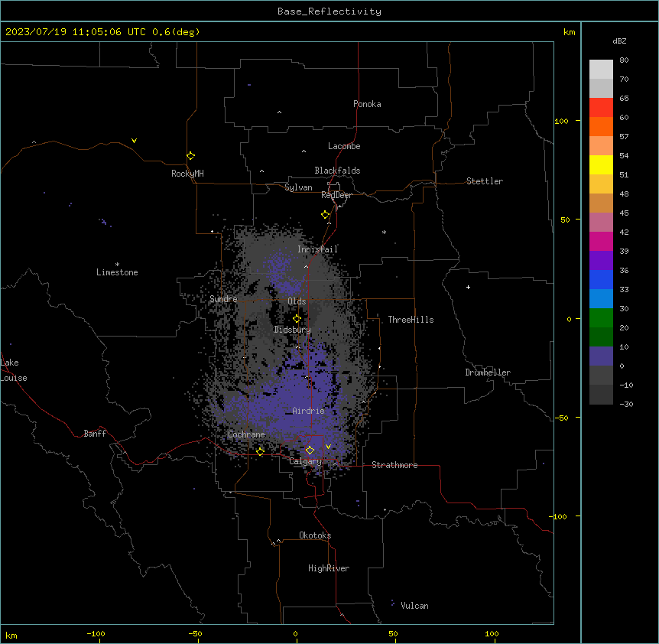Click the asterisk marker above Limestone label
The width and height of the screenshot is (659, 644).
coord(117,264)
